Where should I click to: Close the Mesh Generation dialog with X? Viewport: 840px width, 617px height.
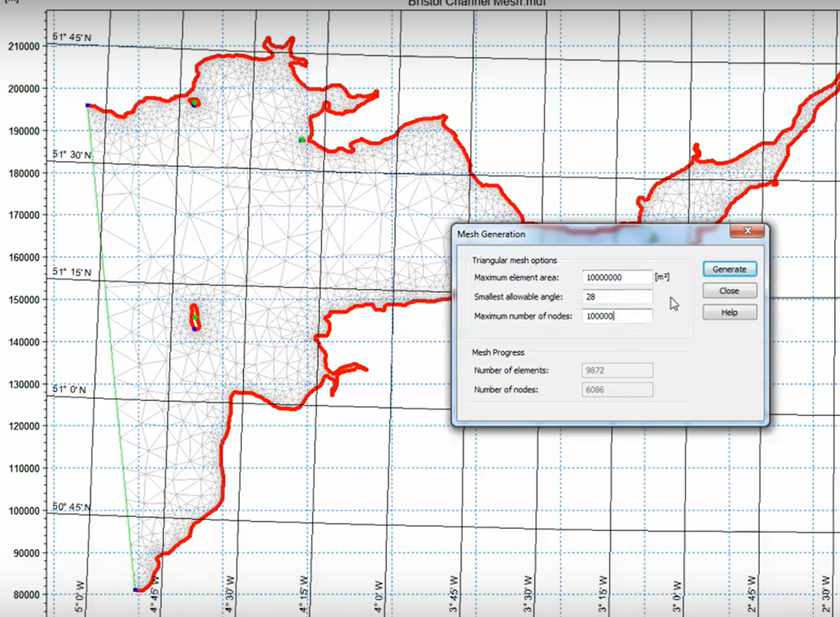748,232
